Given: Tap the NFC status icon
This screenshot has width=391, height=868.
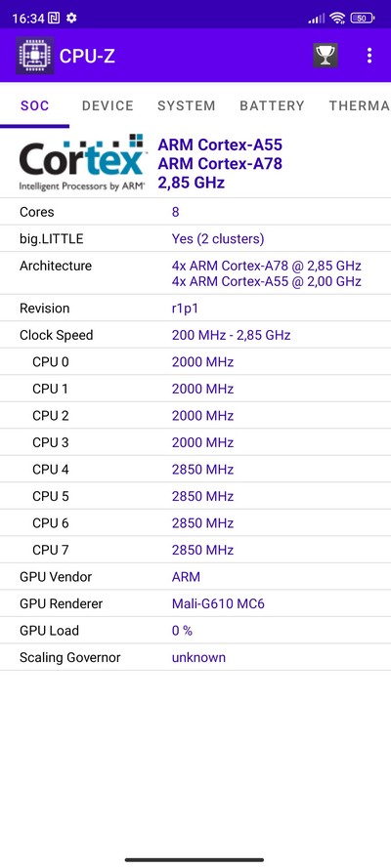Looking at the screenshot, I should click(x=55, y=19).
